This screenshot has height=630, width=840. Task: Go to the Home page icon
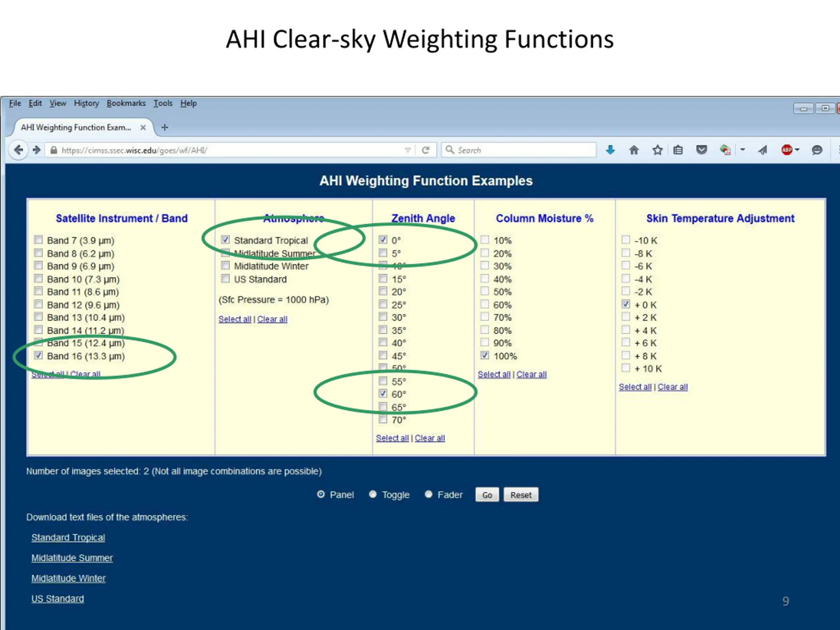pos(634,150)
